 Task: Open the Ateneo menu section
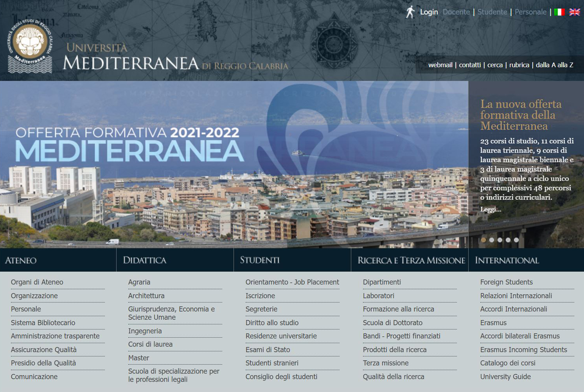pyautogui.click(x=21, y=260)
